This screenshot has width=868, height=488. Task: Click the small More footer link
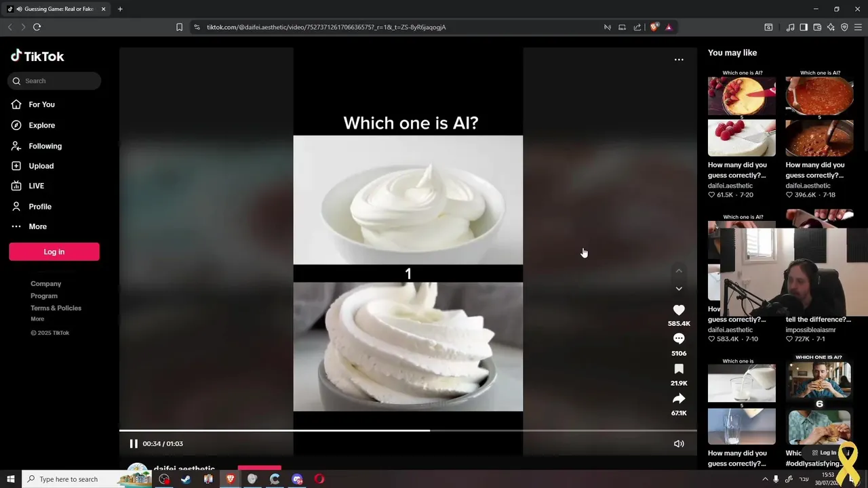pyautogui.click(x=37, y=319)
